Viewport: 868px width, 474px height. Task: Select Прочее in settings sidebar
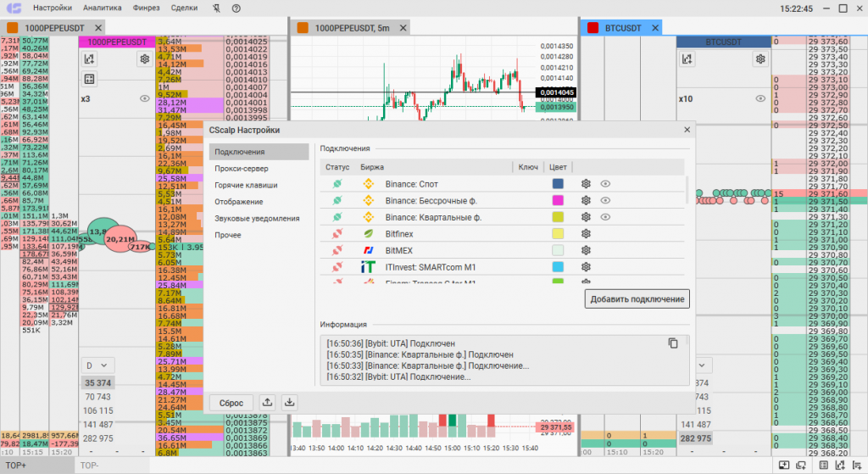(x=228, y=235)
